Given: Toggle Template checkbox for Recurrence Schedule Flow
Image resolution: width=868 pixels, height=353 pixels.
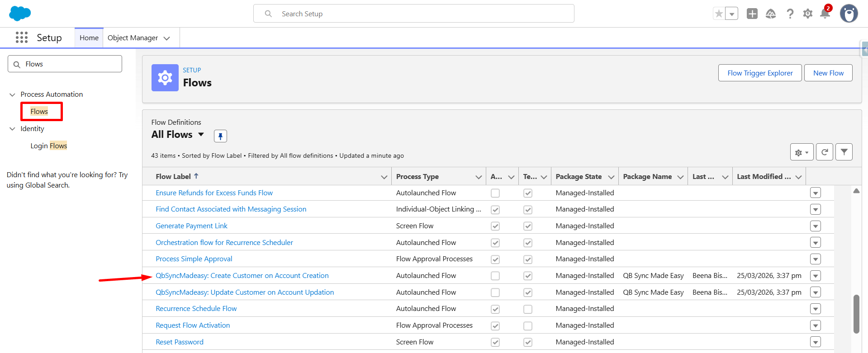Looking at the screenshot, I should [528, 309].
